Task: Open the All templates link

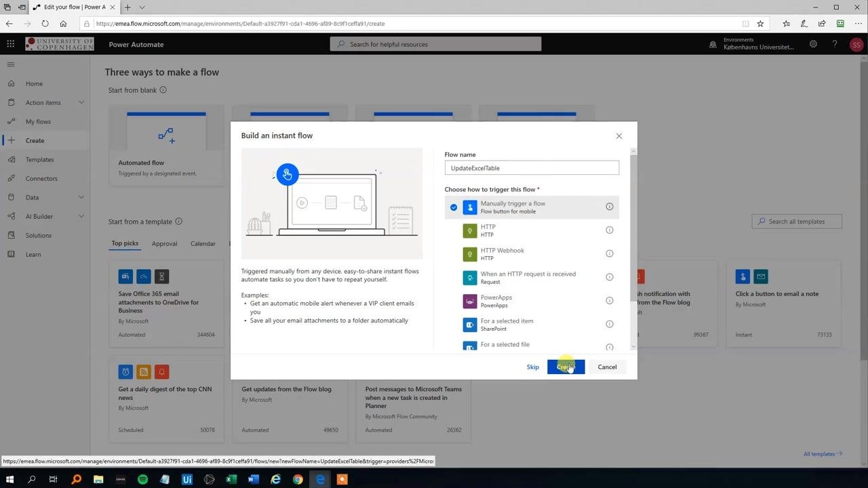Action: pos(823,454)
